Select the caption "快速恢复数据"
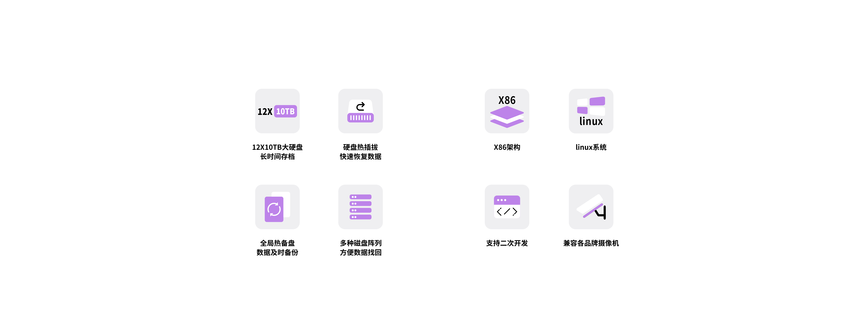 (360, 157)
